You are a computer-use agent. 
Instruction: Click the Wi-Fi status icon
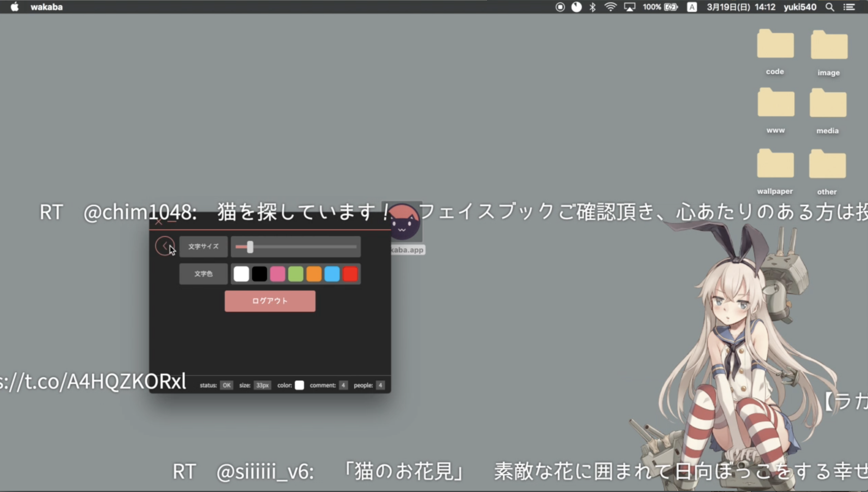tap(610, 7)
